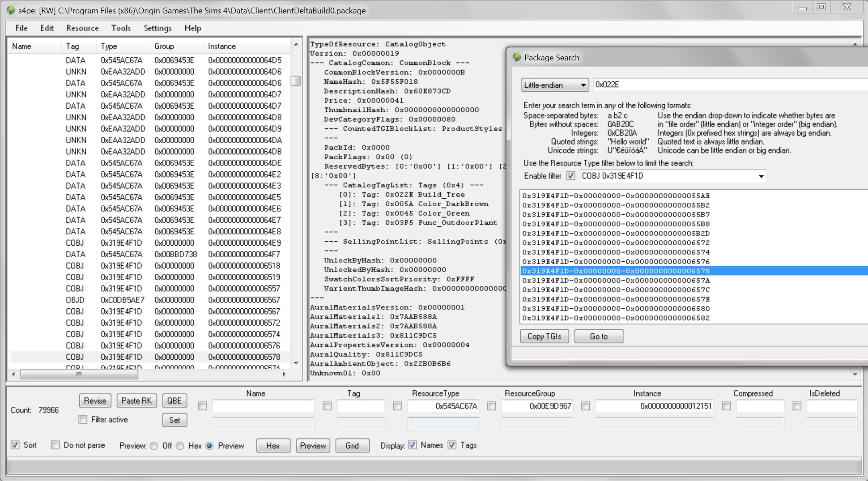Open the Settings menu
Image resolution: width=868 pixels, height=481 pixels.
(x=157, y=28)
